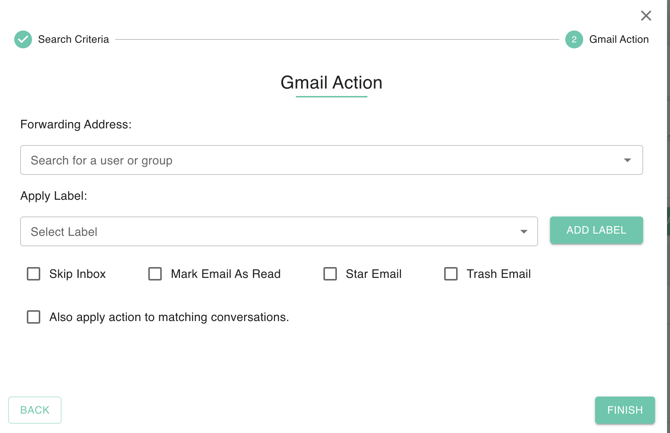Expand the Forwarding Address dropdown arrow
Image resolution: width=670 pixels, height=433 pixels.
click(x=627, y=160)
